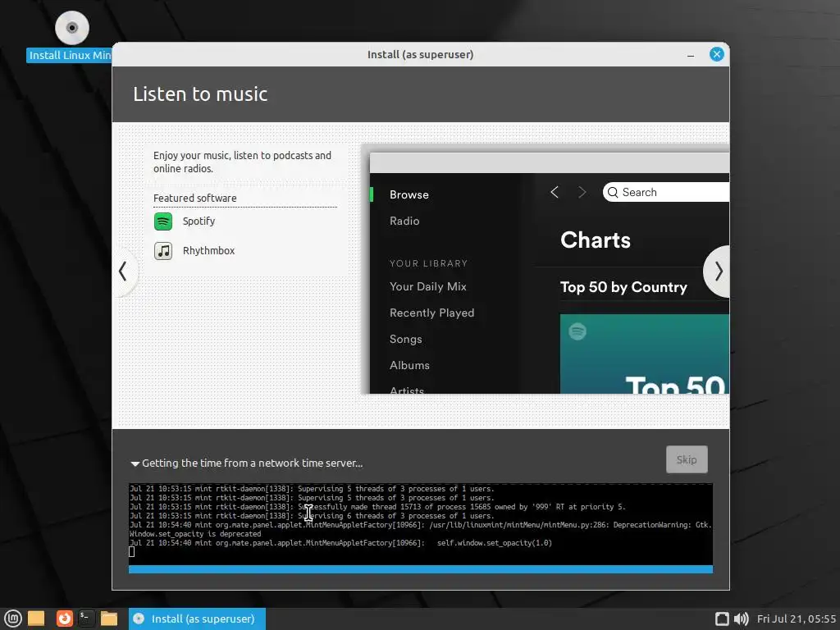This screenshot has width=840, height=630.
Task: Launch Firefox from the panel
Action: click(x=65, y=619)
